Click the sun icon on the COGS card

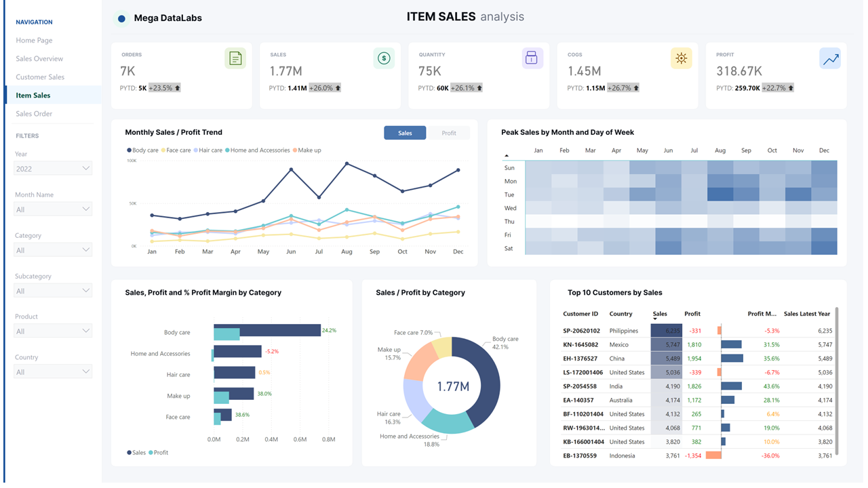[x=681, y=58]
